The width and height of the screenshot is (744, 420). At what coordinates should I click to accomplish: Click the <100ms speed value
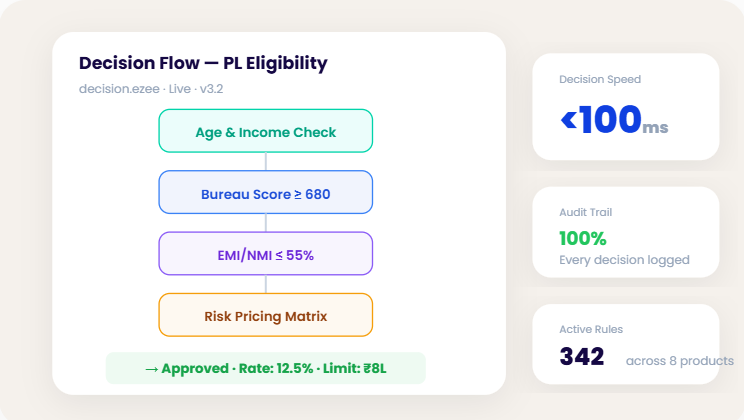[602, 120]
